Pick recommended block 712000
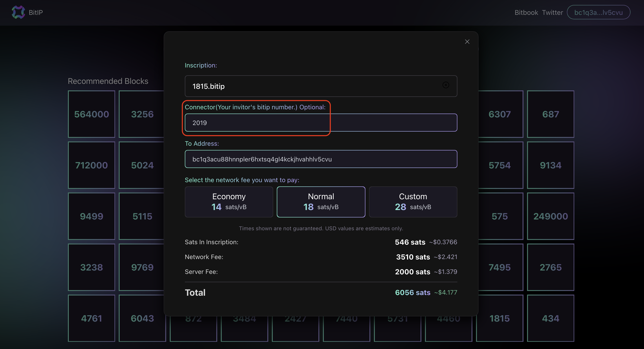This screenshot has height=349, width=644. (x=92, y=165)
